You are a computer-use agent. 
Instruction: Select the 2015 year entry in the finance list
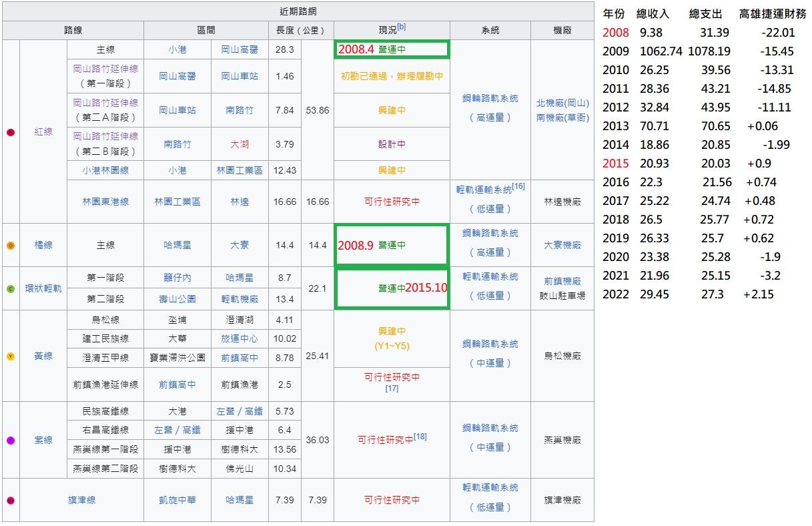(x=615, y=164)
